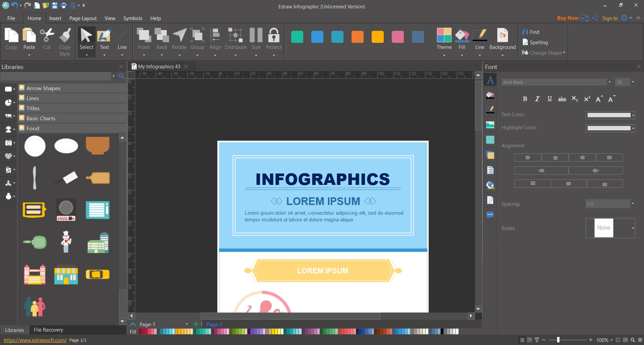Open the Text Color dropdown

[x=633, y=115]
